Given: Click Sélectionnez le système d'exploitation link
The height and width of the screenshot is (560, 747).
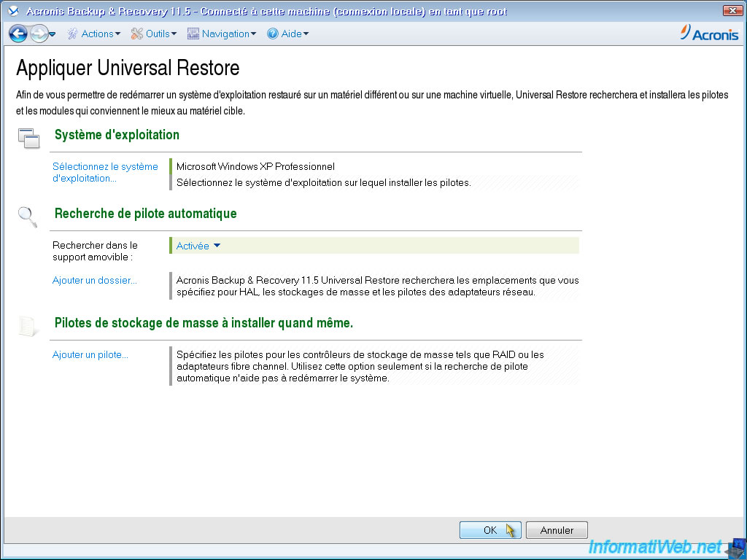Looking at the screenshot, I should (x=105, y=172).
